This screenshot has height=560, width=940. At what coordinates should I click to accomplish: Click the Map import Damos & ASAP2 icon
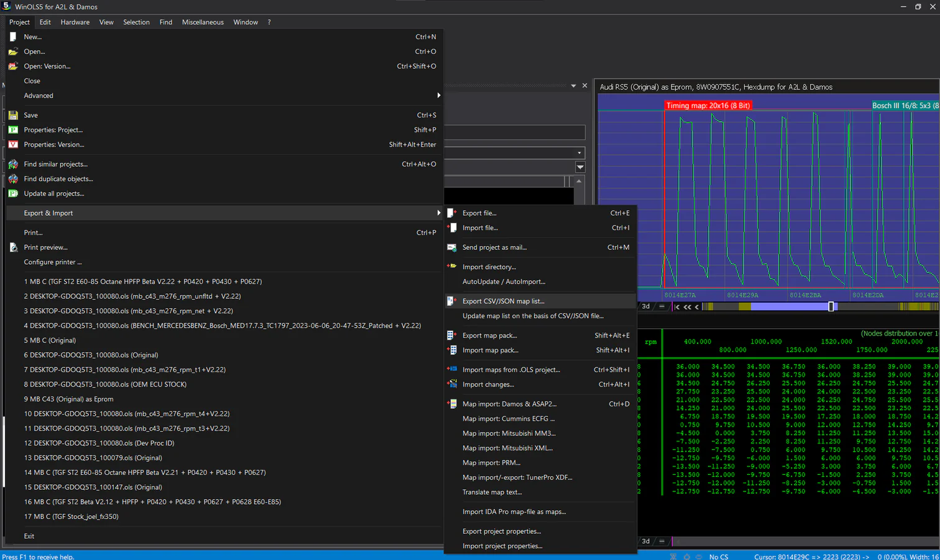pos(452,404)
